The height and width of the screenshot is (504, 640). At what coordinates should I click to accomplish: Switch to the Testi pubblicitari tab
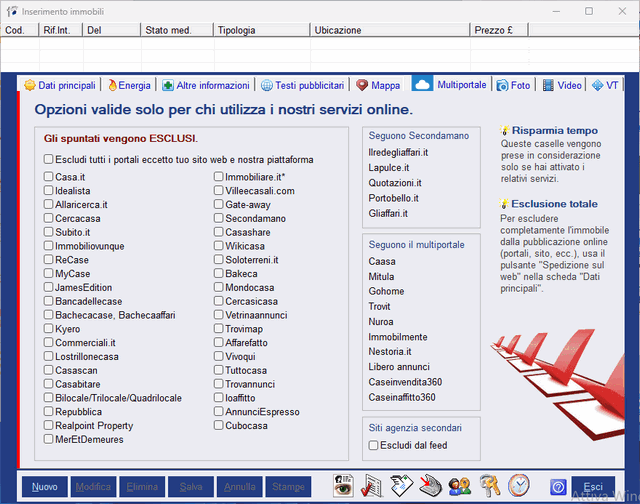click(x=303, y=85)
